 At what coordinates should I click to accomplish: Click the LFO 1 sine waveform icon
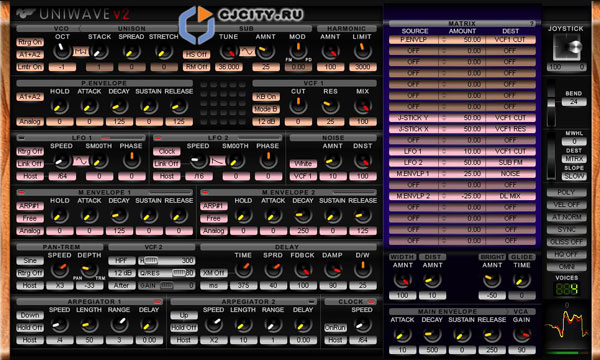point(80,161)
